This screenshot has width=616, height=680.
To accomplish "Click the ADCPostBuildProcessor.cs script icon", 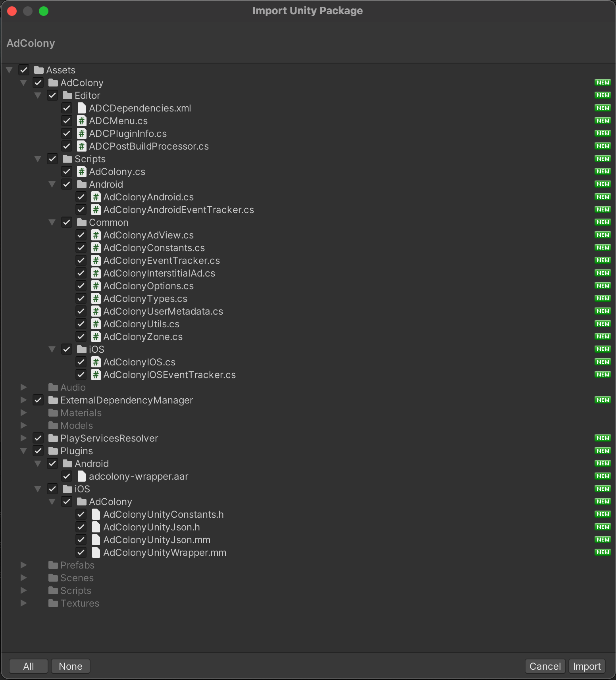I will 82,146.
